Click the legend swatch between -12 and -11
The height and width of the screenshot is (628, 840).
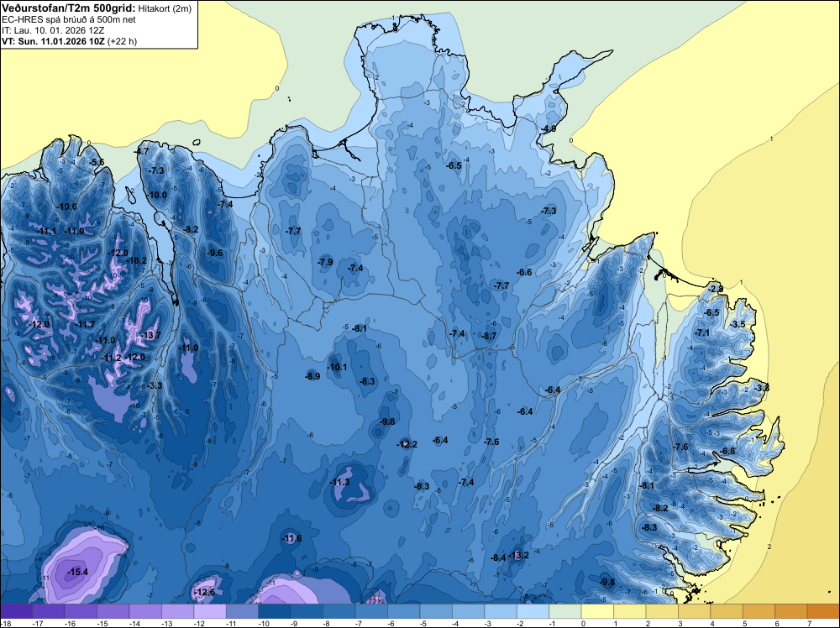[210, 611]
